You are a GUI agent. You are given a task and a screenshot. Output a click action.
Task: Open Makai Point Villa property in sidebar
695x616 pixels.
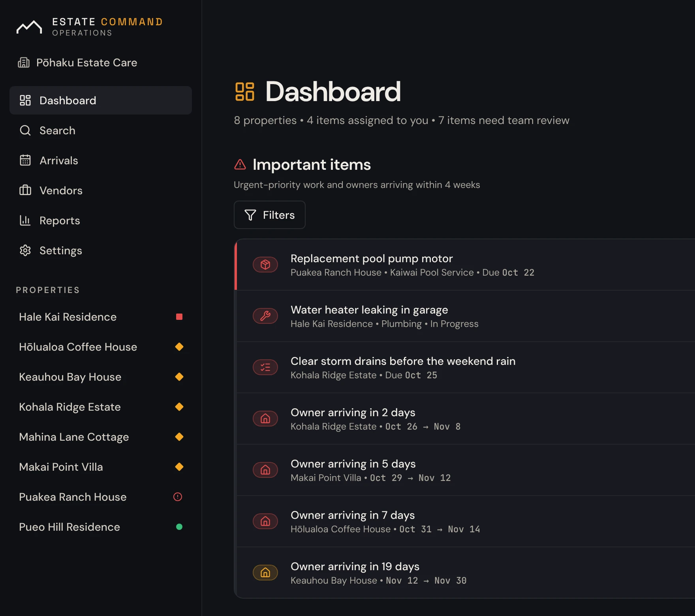coord(101,467)
